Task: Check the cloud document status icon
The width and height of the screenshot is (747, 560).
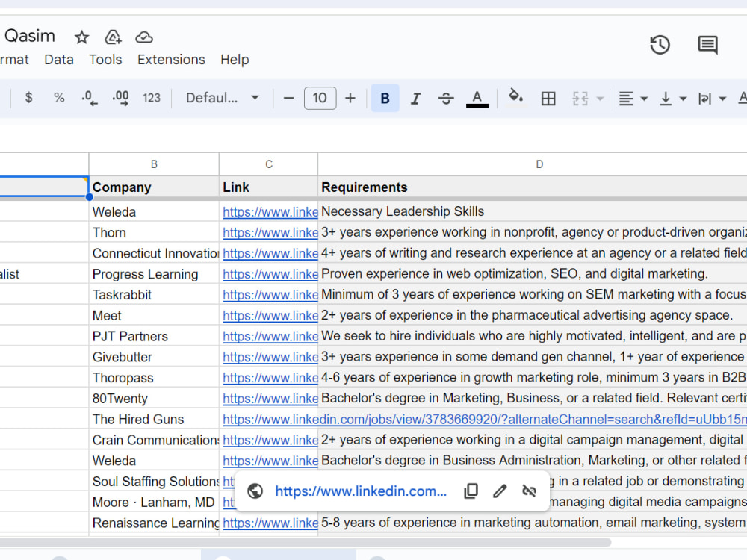Action: [x=144, y=37]
